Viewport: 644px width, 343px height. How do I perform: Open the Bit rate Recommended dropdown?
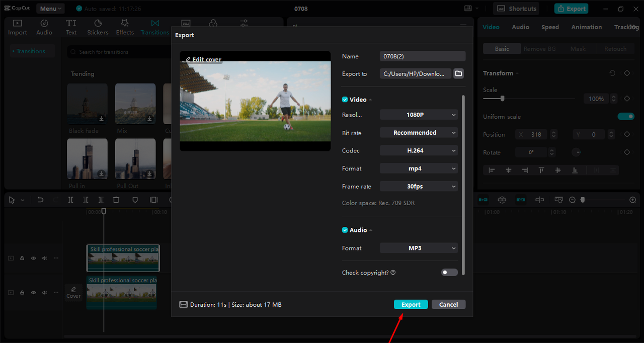pyautogui.click(x=419, y=133)
